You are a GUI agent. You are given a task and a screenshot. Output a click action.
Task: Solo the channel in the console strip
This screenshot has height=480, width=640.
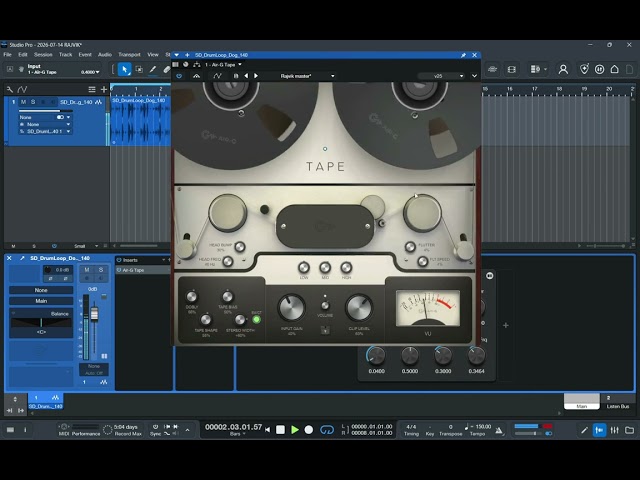point(101,270)
